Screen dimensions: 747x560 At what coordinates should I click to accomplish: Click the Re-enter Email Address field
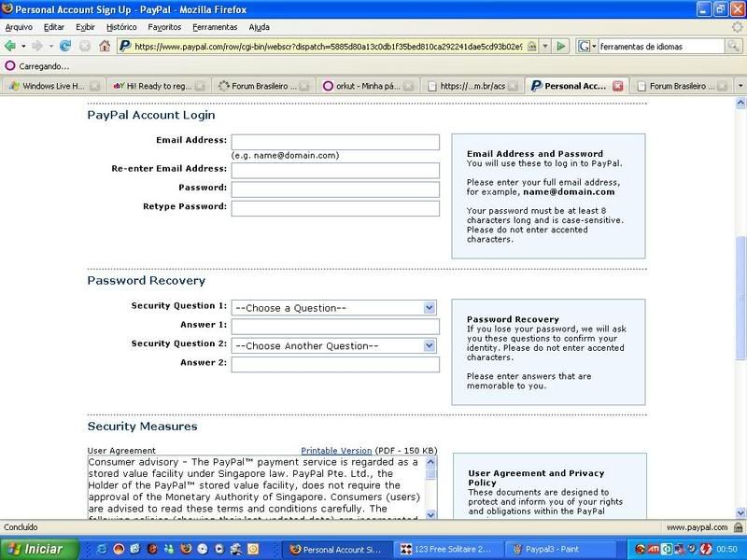[x=335, y=171]
